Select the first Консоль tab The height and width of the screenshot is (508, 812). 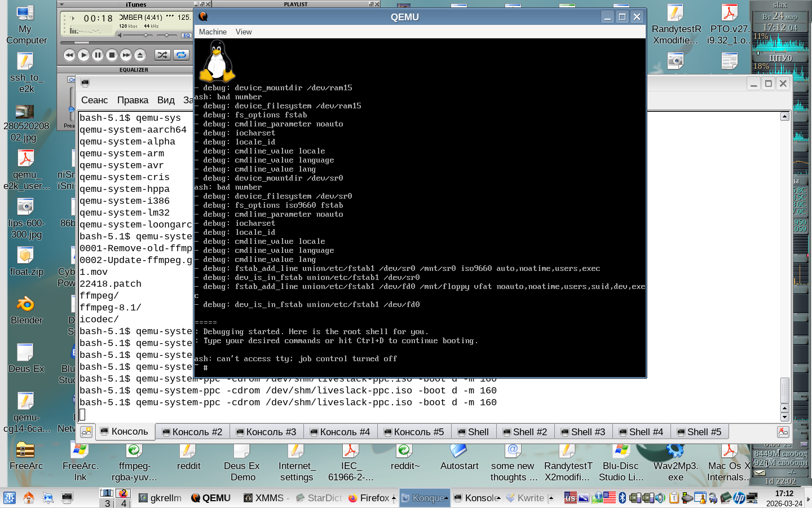pyautogui.click(x=124, y=431)
